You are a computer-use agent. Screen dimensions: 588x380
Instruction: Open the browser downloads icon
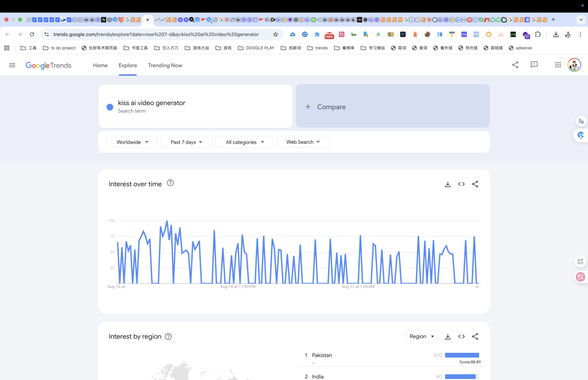click(x=556, y=34)
